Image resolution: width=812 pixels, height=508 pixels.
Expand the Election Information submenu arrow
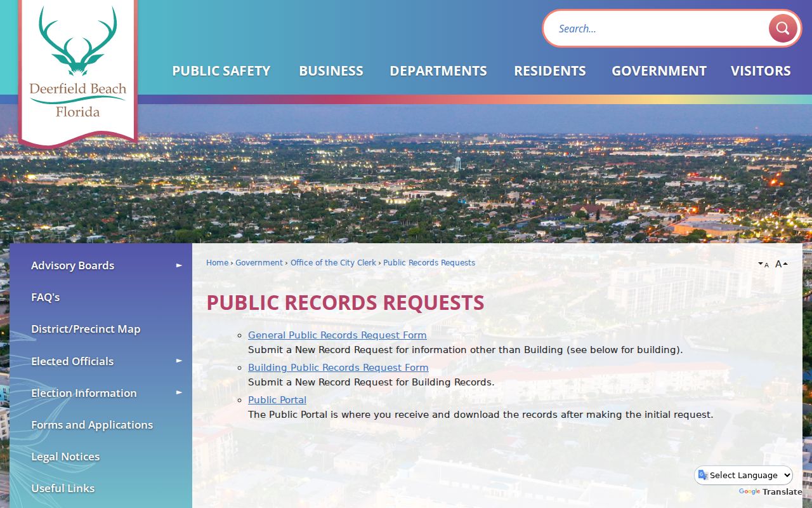(x=179, y=393)
